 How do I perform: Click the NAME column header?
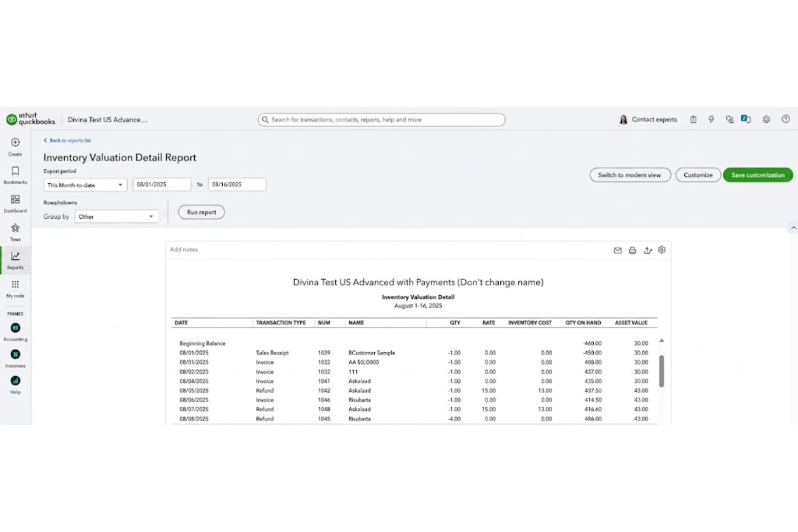(x=356, y=323)
